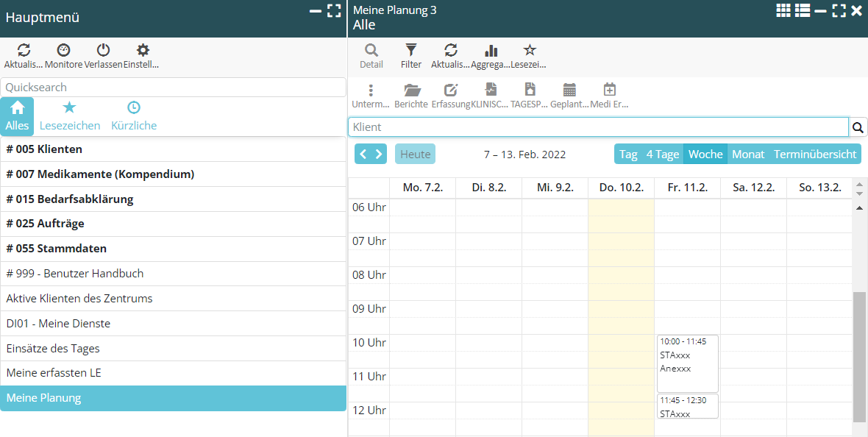This screenshot has height=437, width=868.
Task: Open the Aggregation bar chart icon
Action: tap(491, 51)
